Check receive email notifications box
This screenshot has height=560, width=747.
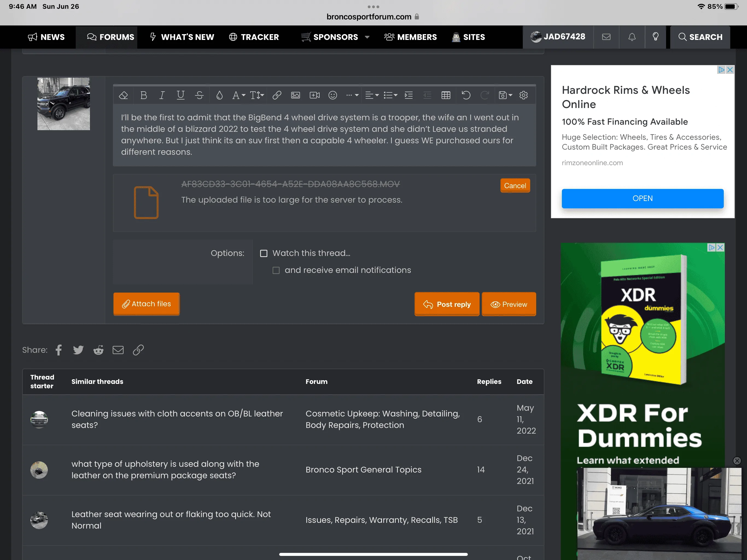click(276, 270)
